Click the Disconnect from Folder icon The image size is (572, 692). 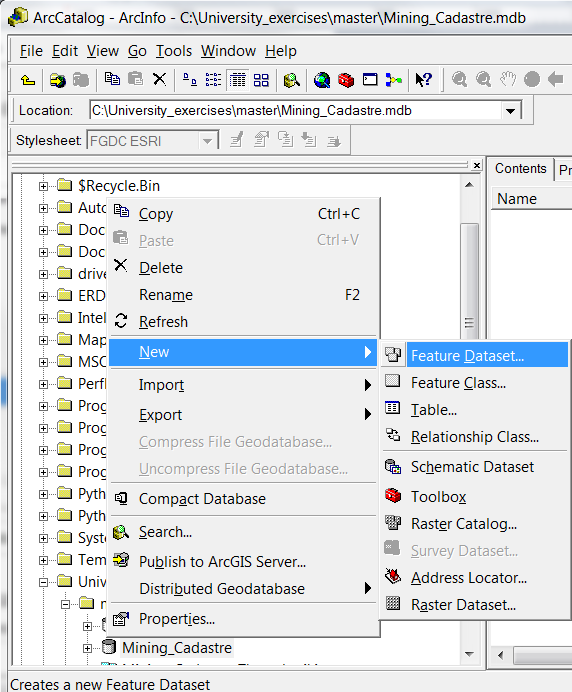coord(81,80)
